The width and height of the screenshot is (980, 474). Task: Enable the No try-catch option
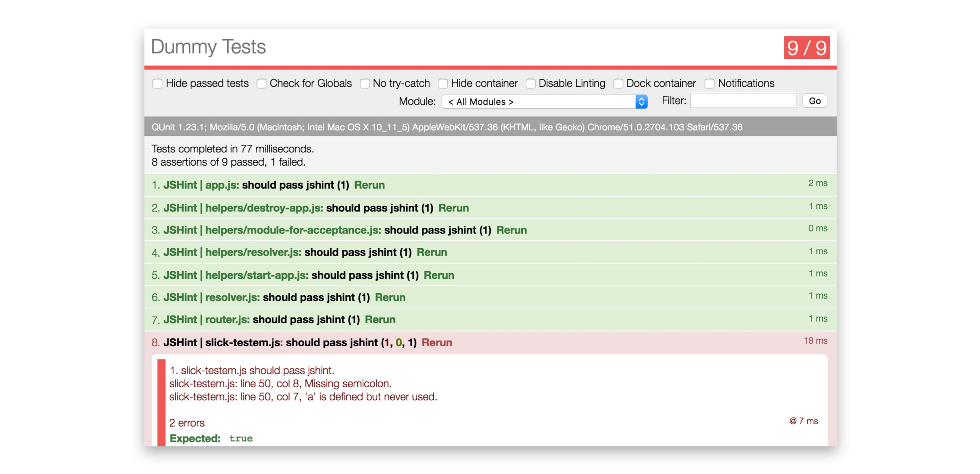pos(365,83)
